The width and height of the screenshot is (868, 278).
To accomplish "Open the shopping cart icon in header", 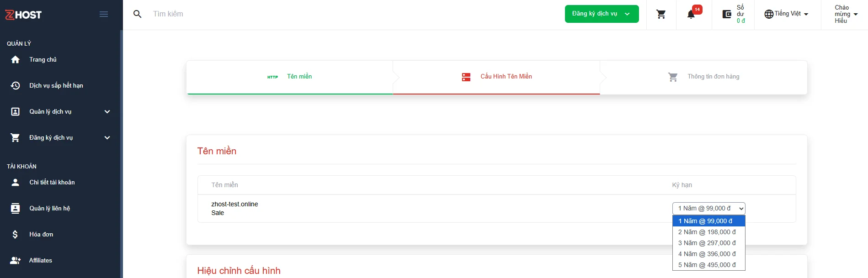I will tap(661, 14).
